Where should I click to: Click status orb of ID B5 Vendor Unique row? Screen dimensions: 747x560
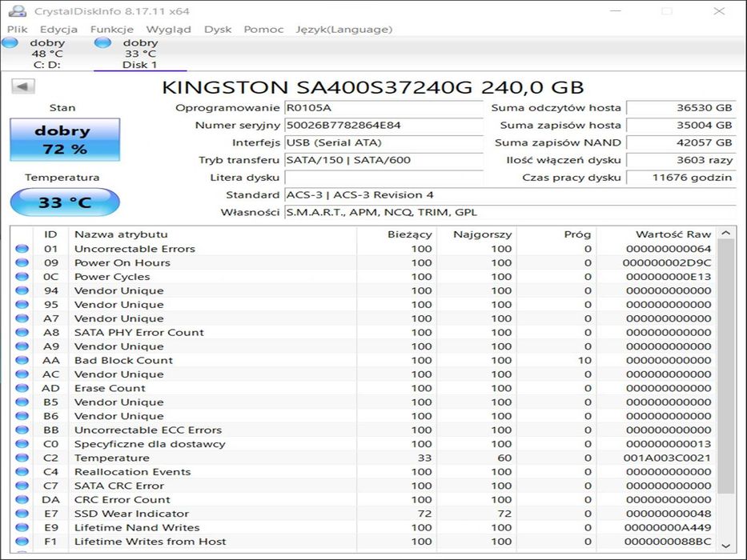[22, 402]
